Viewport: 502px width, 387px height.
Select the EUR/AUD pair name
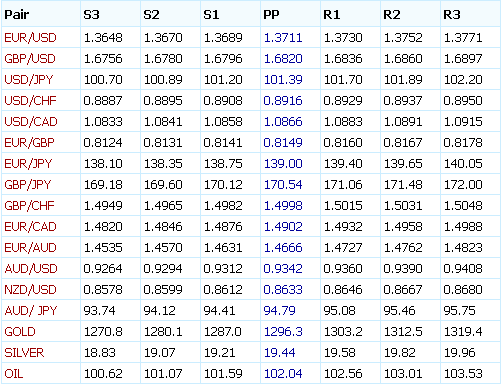(30, 248)
